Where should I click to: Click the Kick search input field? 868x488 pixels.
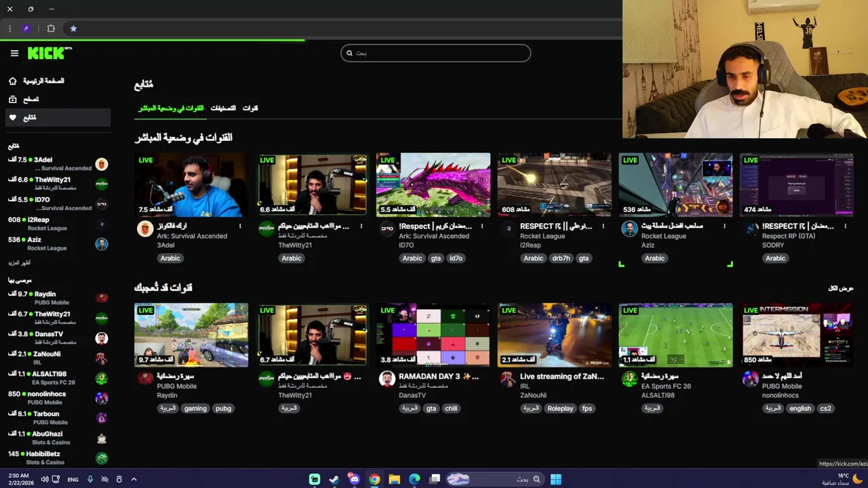pyautogui.click(x=435, y=53)
